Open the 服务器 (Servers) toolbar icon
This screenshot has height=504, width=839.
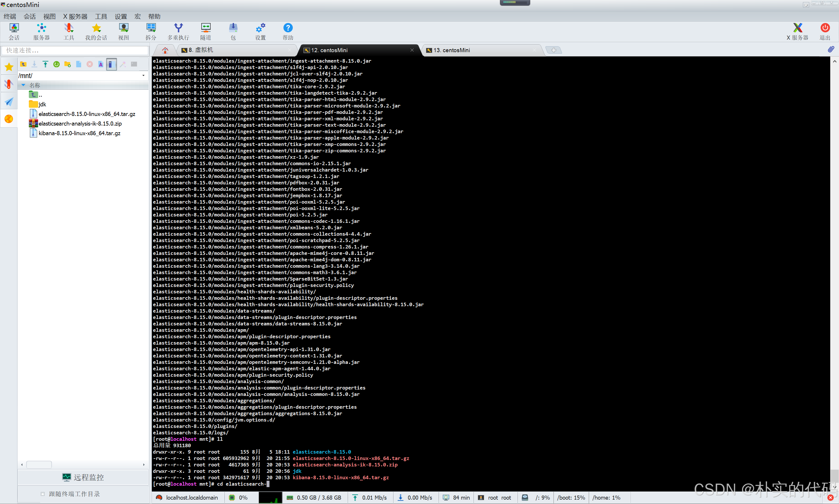pos(41,31)
